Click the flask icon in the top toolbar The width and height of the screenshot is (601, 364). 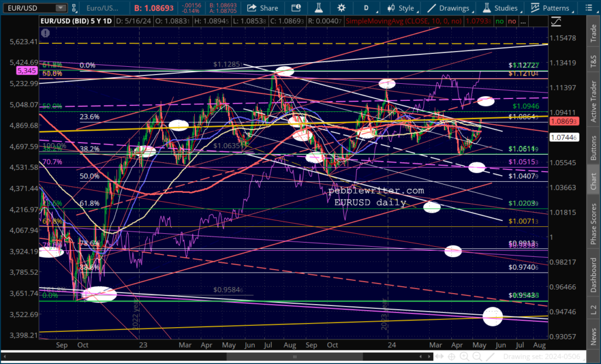(x=319, y=8)
